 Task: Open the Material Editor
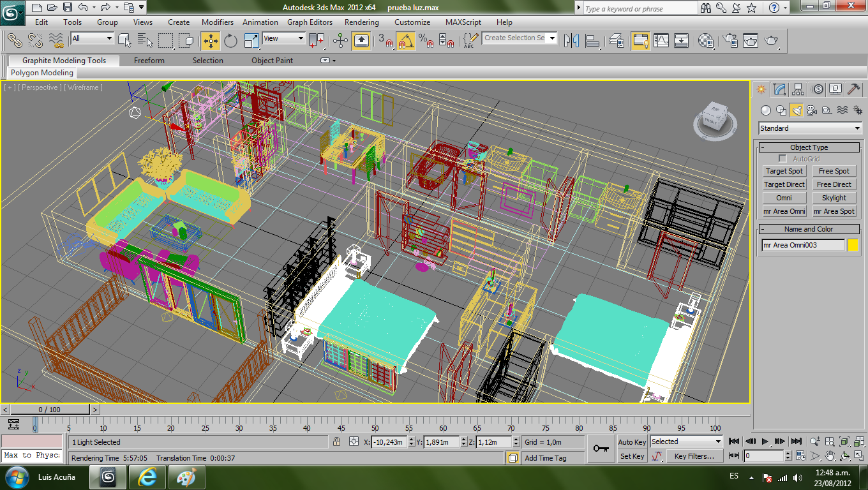(x=706, y=41)
